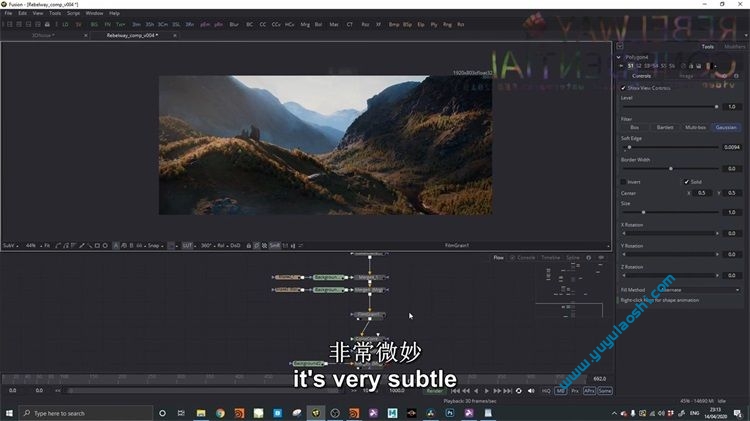This screenshot has width=750, height=421.
Task: Add the Xf transform tool
Action: (378, 24)
